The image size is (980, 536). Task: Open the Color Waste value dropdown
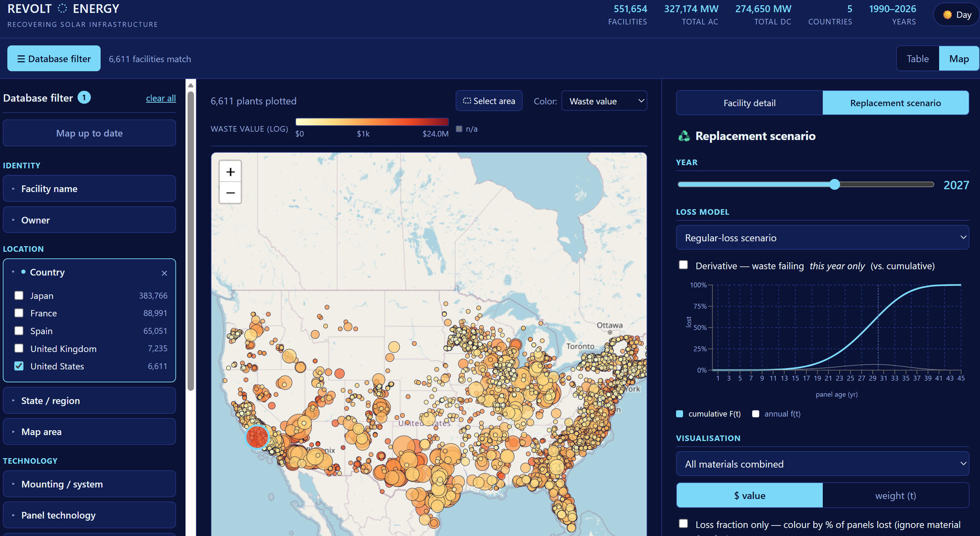(604, 101)
